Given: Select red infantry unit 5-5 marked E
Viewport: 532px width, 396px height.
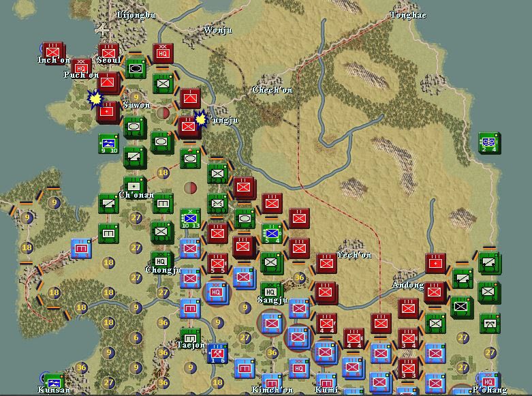Looking at the screenshot, I should coord(217,264).
